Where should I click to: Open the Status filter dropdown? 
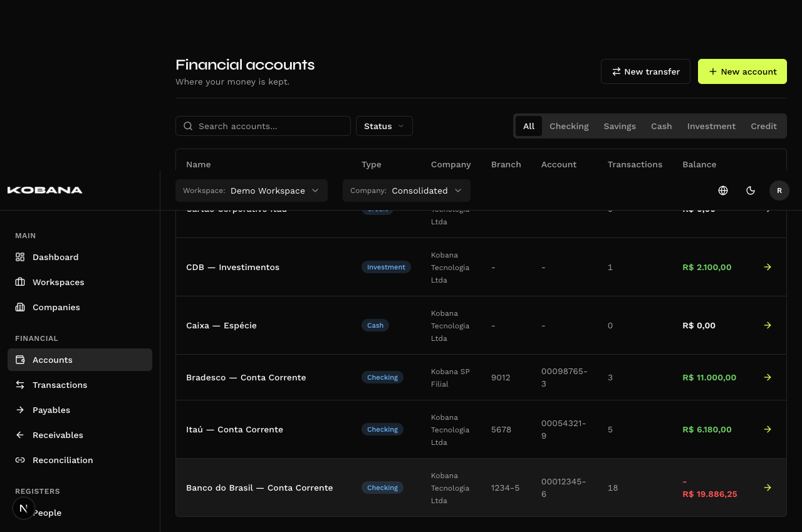pos(384,126)
